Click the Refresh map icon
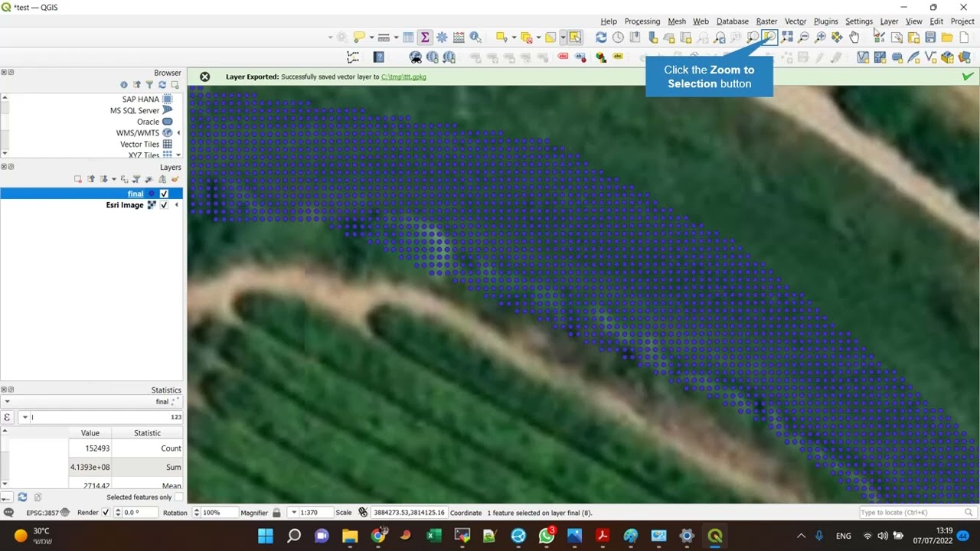Viewport: 980px width, 551px height. point(601,37)
